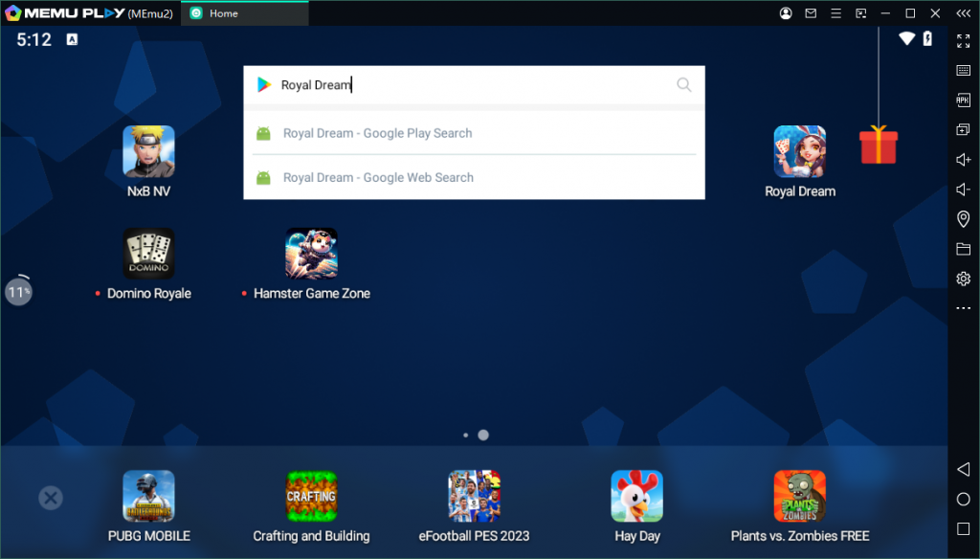Open the Multi-MEmu instance manager
This screenshot has width=980, height=559.
tap(964, 129)
